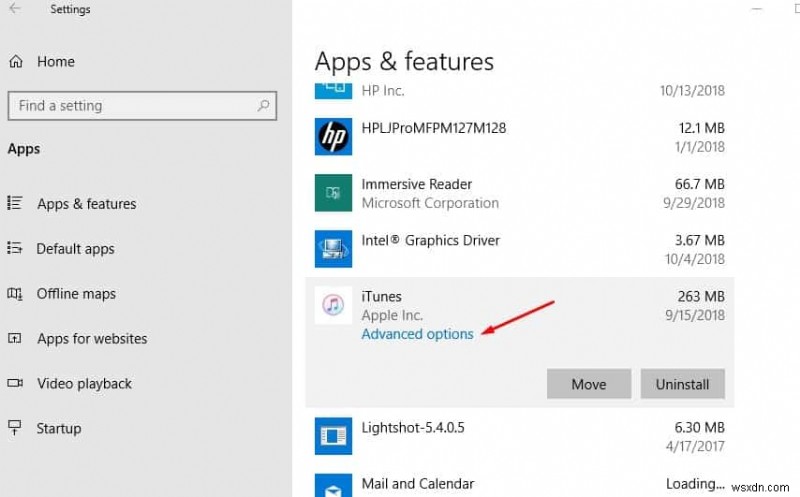800x497 pixels.
Task: Open Apps for websites section
Action: click(x=92, y=338)
